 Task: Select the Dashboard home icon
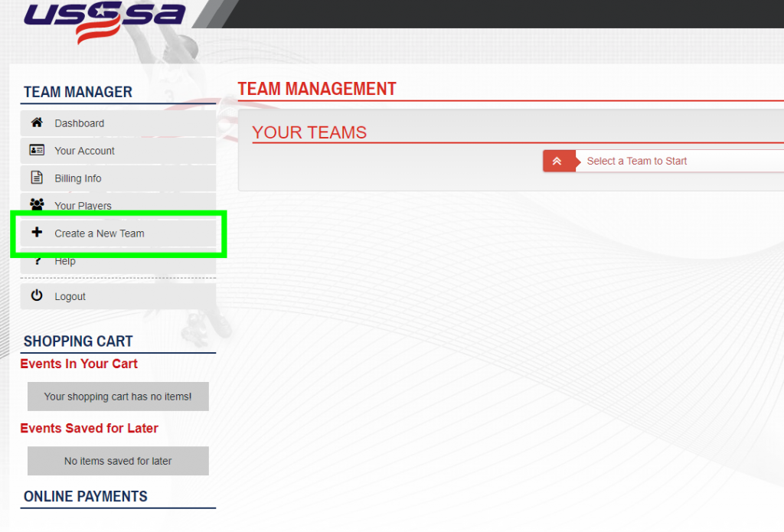(x=37, y=122)
